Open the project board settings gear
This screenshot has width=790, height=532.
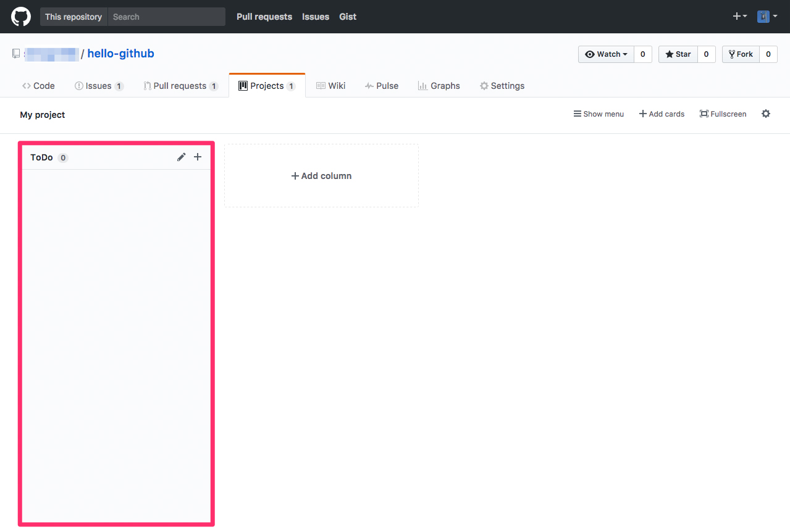[x=765, y=114]
